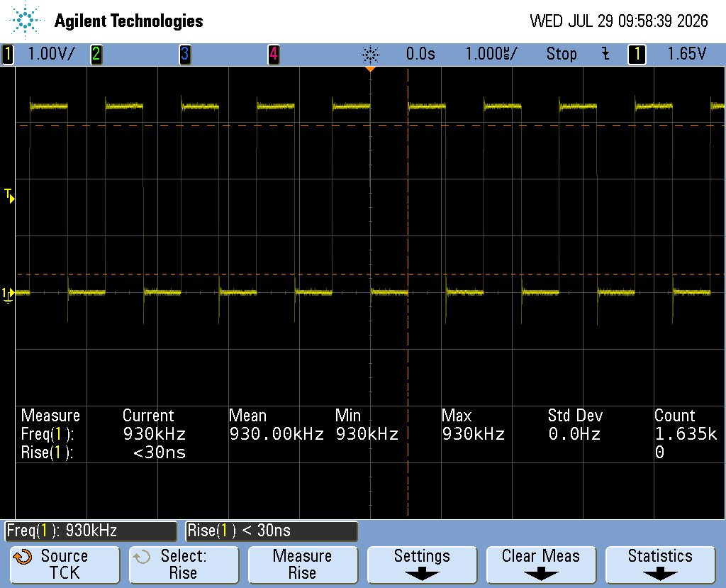This screenshot has height=588, width=726.
Task: Select the blue channel 3 badge
Action: [x=185, y=54]
